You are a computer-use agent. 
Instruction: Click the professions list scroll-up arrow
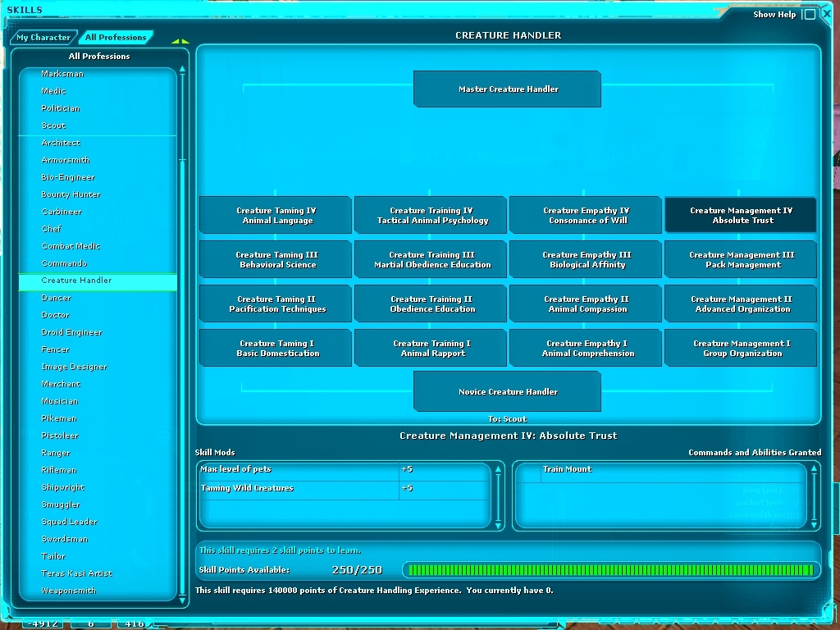click(x=182, y=70)
